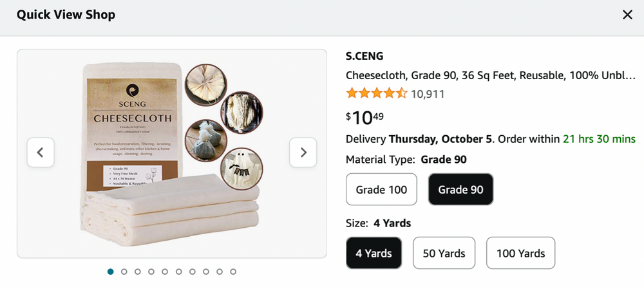Jump to third carousel image dot
This screenshot has height=287, width=644.
point(138,272)
